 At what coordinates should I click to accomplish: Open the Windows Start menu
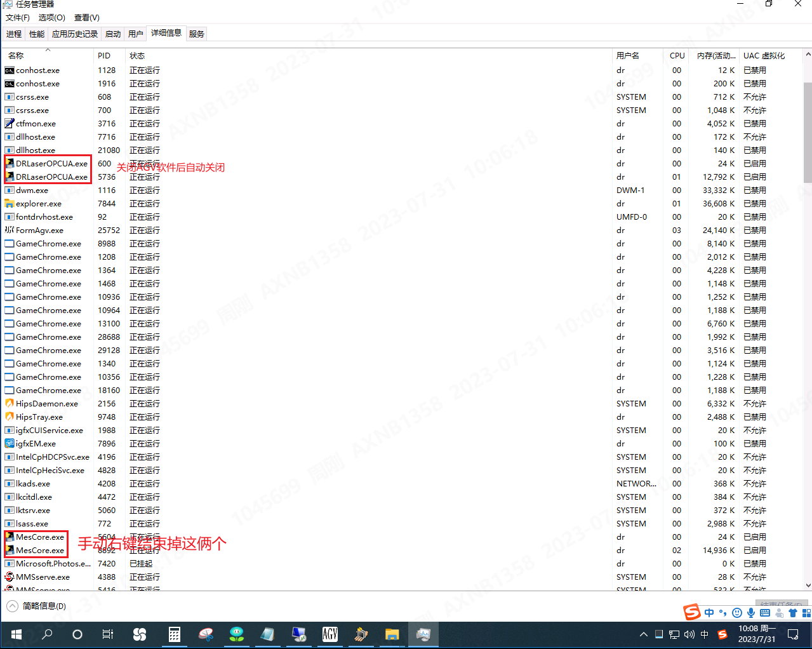pos(17,634)
